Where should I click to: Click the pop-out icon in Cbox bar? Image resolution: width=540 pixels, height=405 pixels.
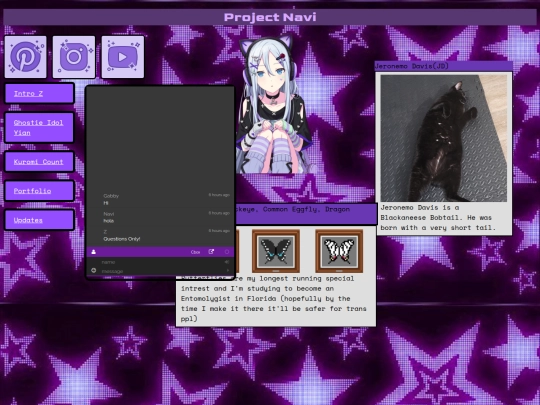tap(211, 252)
